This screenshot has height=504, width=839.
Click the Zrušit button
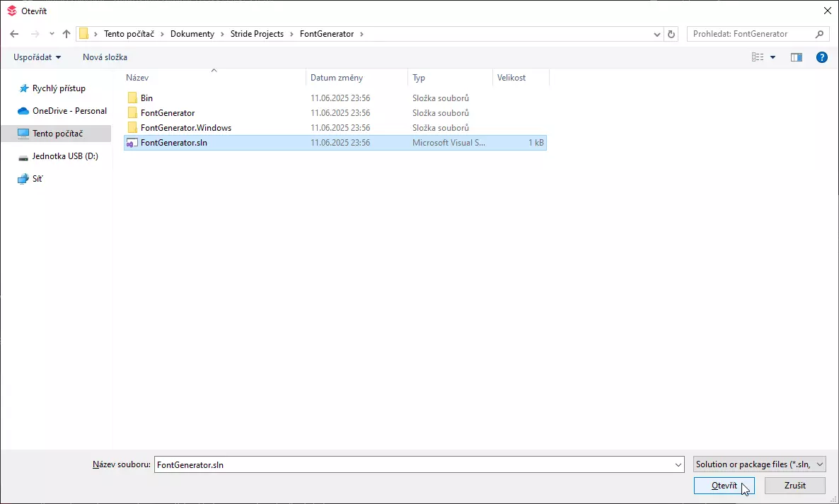point(794,486)
